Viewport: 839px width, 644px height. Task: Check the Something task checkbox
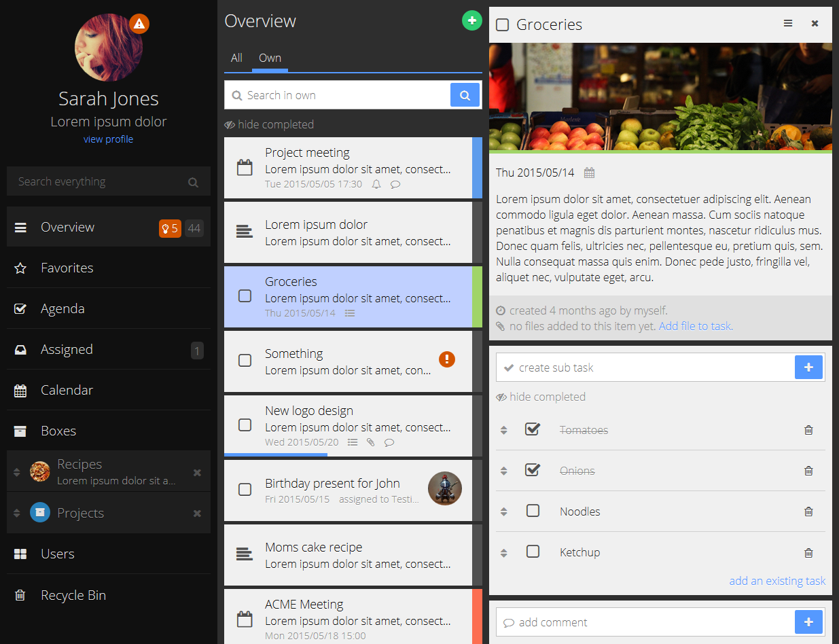click(x=245, y=361)
